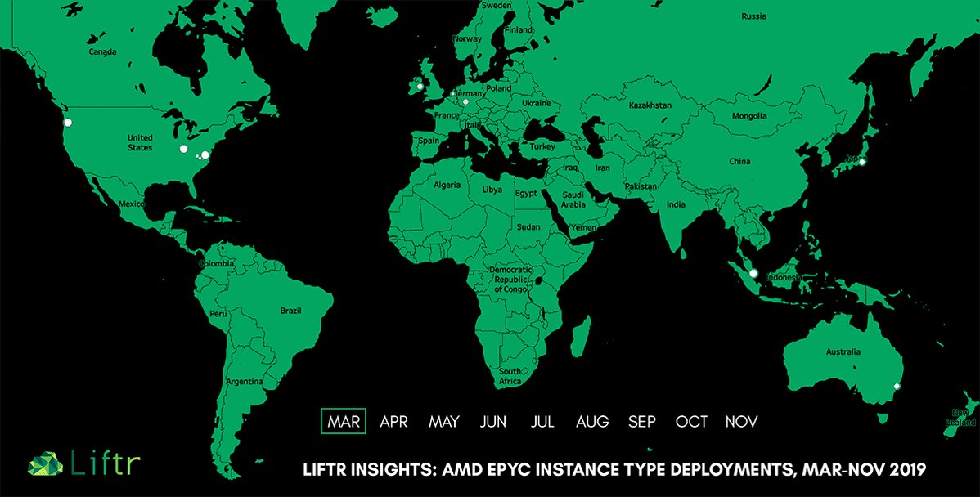The height and width of the screenshot is (497, 980).
Task: Select the France label
Action: [447, 115]
